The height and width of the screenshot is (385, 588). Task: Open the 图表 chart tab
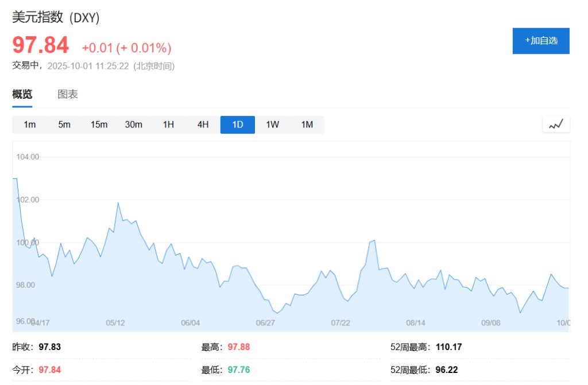68,95
